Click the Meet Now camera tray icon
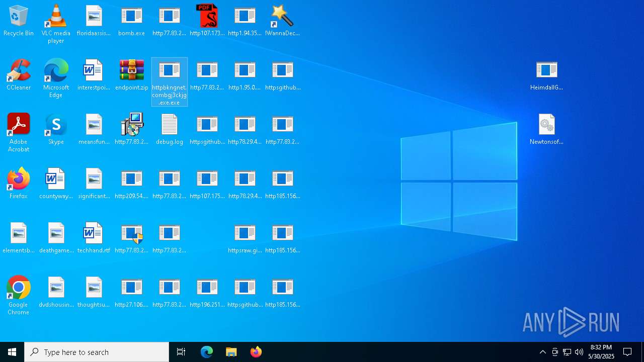 point(554,352)
